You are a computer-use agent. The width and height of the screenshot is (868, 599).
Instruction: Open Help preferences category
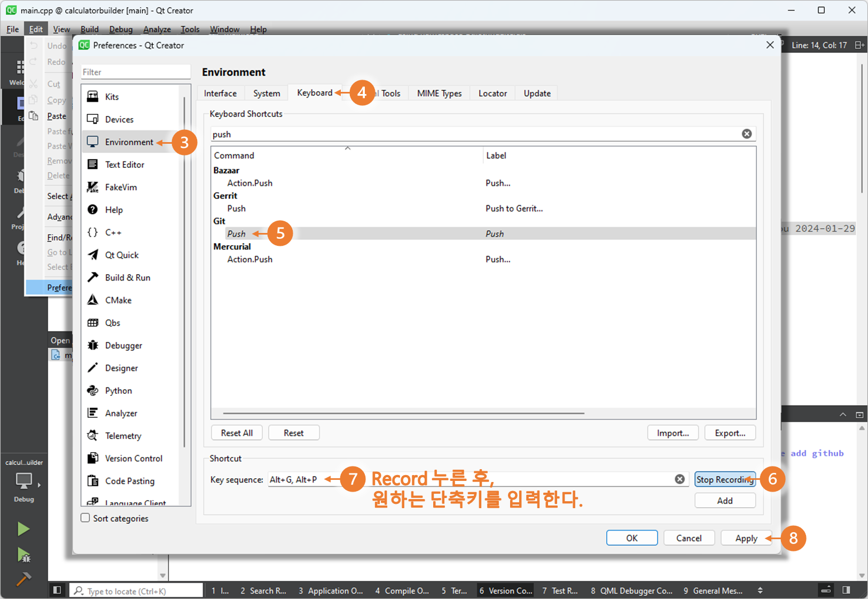pos(132,210)
